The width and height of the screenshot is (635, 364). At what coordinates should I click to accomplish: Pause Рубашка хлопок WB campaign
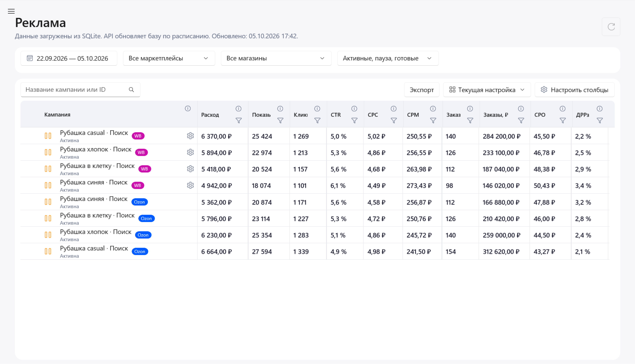point(48,152)
